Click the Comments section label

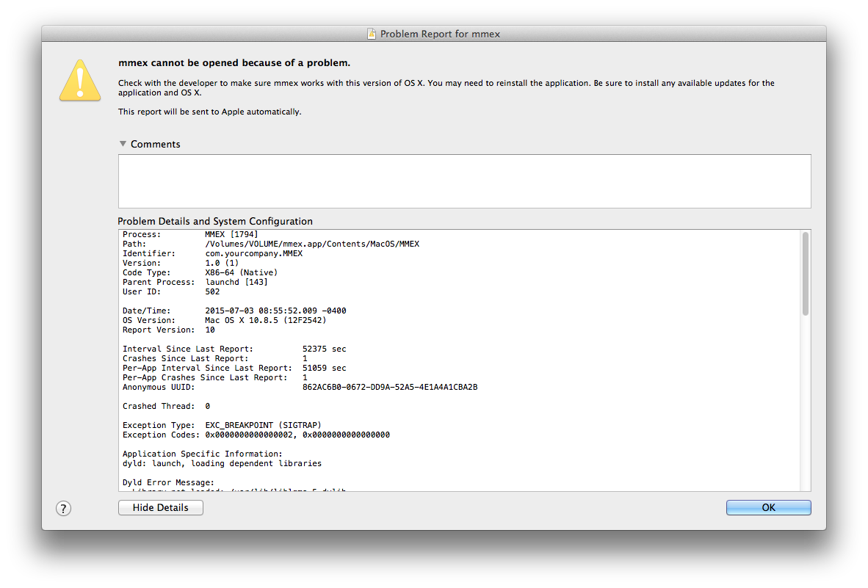click(155, 144)
